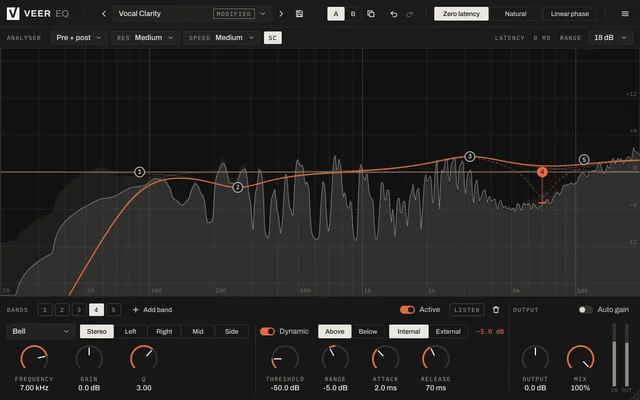Open the Range 18 dB dropdown
Image resolution: width=640 pixels, height=400 pixels.
(610, 38)
